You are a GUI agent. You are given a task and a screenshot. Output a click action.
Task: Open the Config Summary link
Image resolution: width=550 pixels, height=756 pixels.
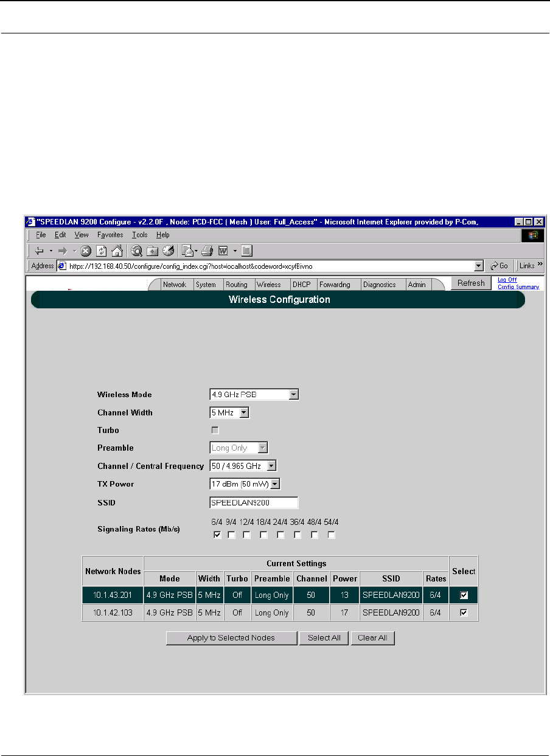(x=518, y=287)
